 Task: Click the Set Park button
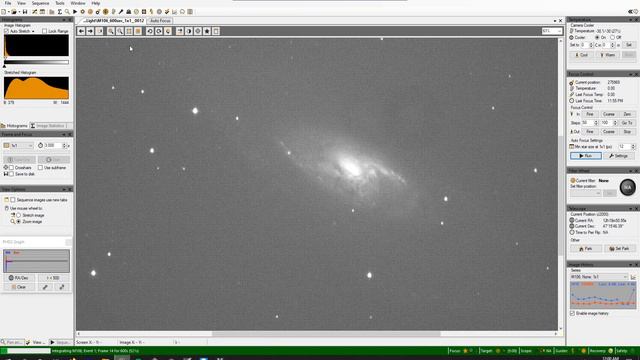[x=619, y=249]
